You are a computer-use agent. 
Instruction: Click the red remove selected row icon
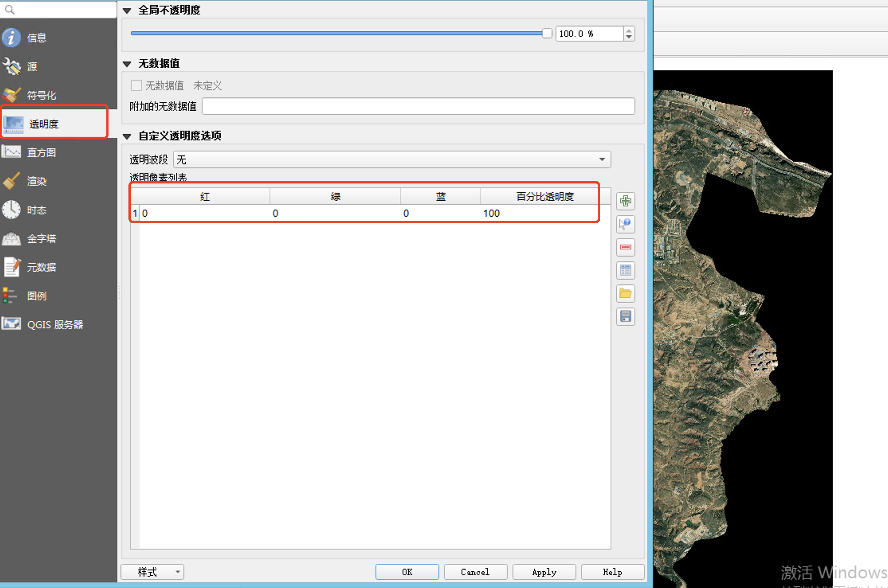click(x=625, y=247)
